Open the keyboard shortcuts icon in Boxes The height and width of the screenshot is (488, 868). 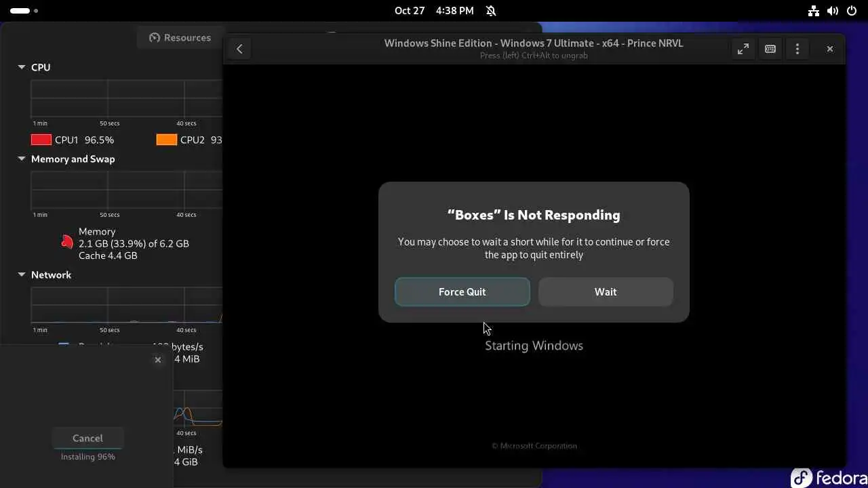(x=770, y=49)
